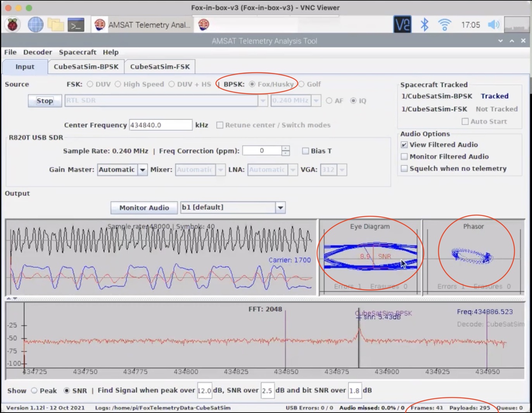Select the Fox/Husky BPSK radio button
The height and width of the screenshot is (413, 532).
pyautogui.click(x=252, y=84)
